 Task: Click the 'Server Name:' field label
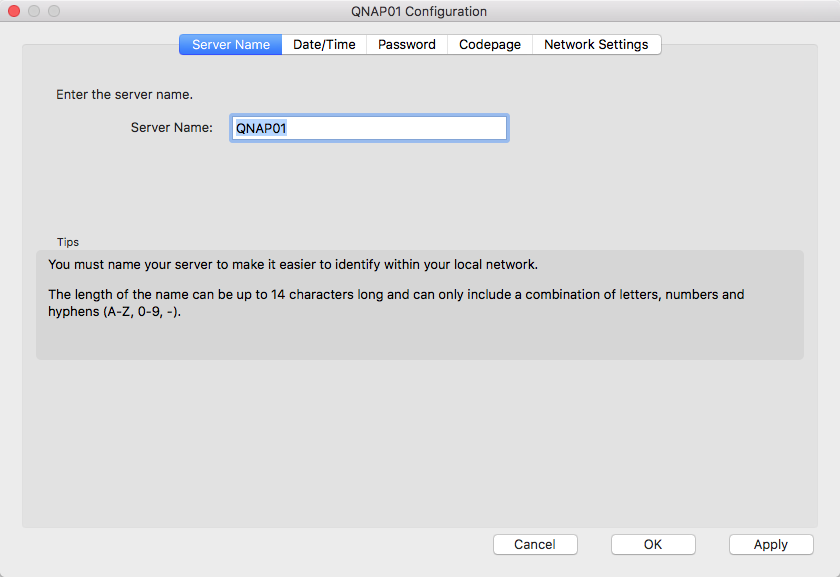[171, 128]
